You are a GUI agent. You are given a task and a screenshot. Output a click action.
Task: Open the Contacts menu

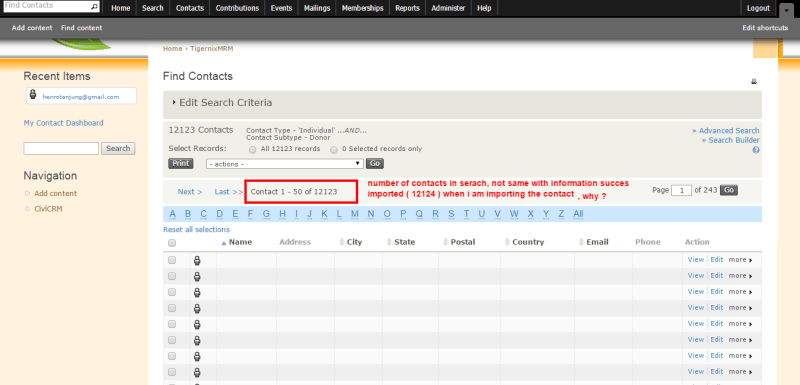190,8
